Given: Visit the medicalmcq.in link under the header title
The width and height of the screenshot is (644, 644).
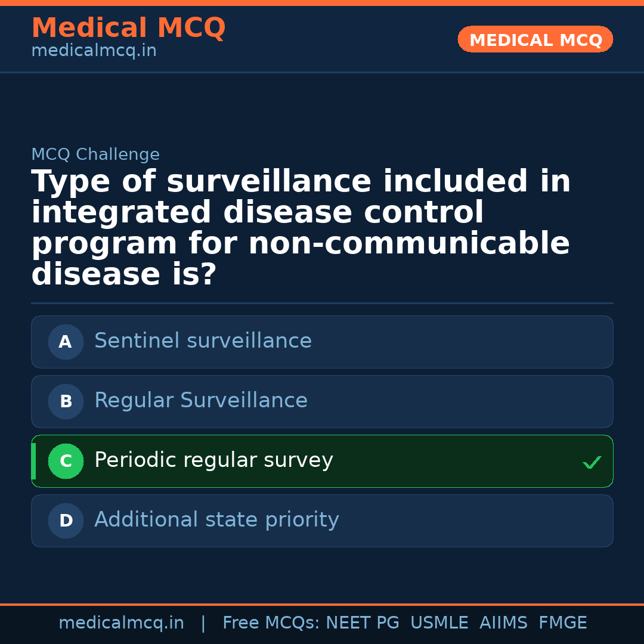Looking at the screenshot, I should coord(94,51).
